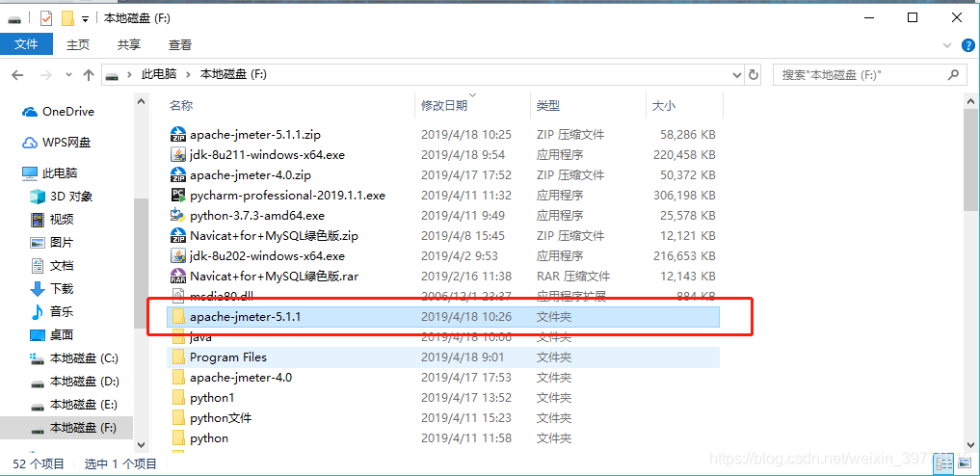Click the file list vertical scrollbar thumb
Viewport: 980px width, 476px height.
[x=971, y=159]
